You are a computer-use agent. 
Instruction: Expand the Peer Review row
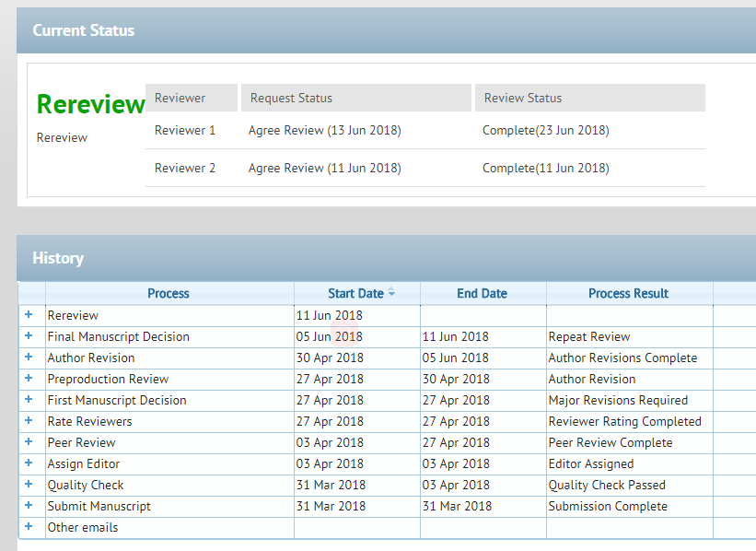pos(29,442)
